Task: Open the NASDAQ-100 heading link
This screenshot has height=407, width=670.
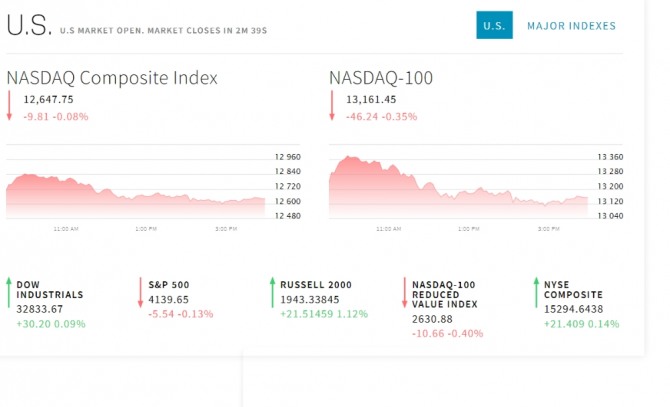Action: [x=380, y=77]
